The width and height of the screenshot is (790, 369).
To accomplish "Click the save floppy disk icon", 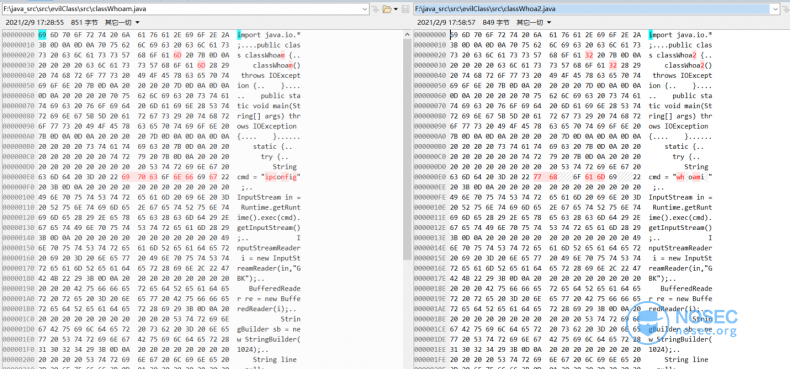I will [405, 9].
